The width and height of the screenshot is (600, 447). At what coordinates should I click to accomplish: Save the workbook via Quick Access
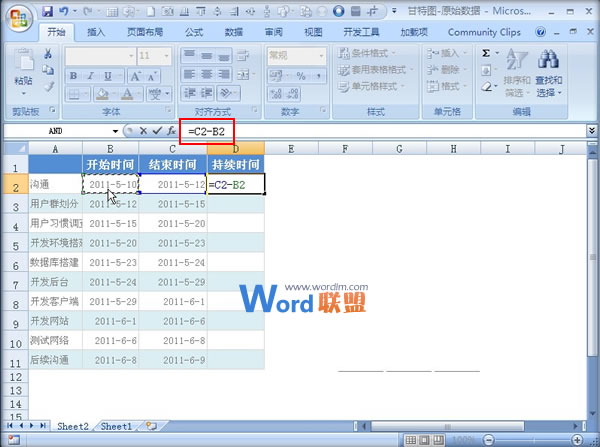(x=47, y=11)
